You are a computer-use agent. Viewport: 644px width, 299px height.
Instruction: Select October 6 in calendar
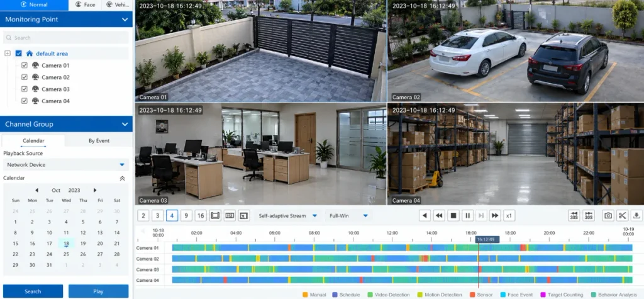(x=100, y=222)
